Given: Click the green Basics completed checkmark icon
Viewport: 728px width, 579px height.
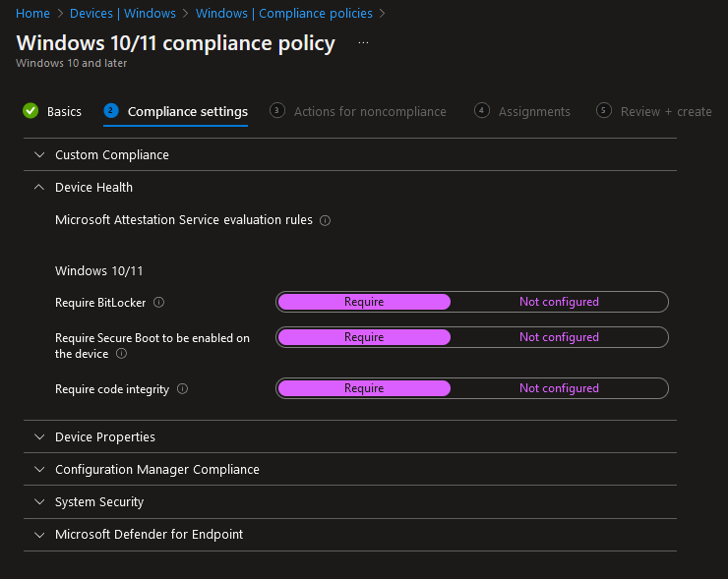Looking at the screenshot, I should point(30,111).
